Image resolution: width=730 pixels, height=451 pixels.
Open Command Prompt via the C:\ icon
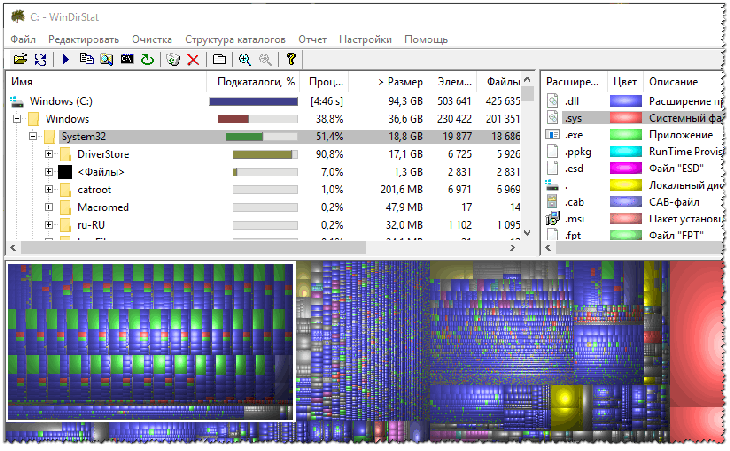[x=127, y=59]
